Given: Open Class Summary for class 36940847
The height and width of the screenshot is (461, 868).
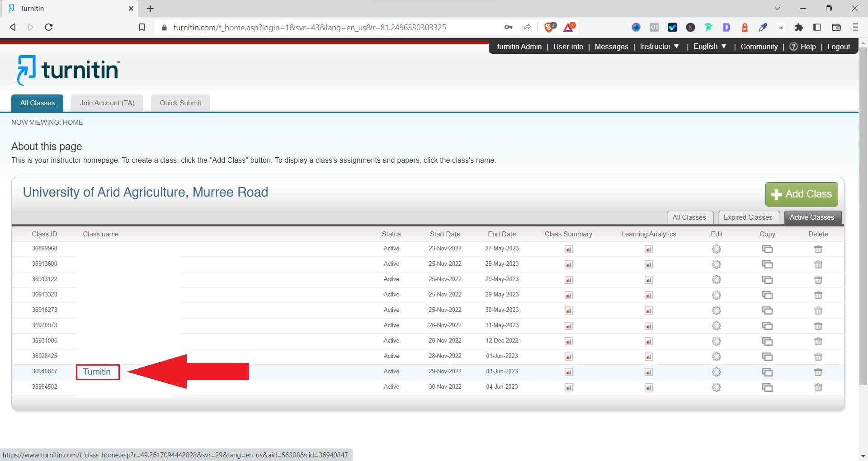Looking at the screenshot, I should [x=568, y=372].
